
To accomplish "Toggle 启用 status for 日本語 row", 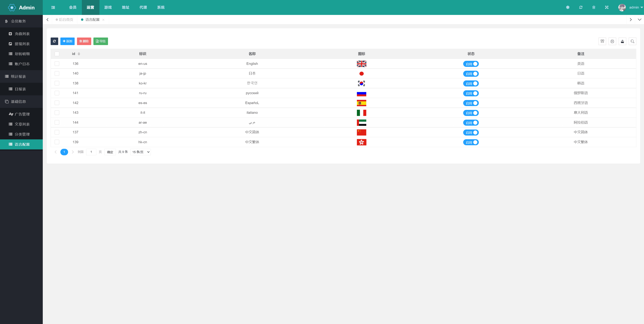I will click(x=471, y=74).
